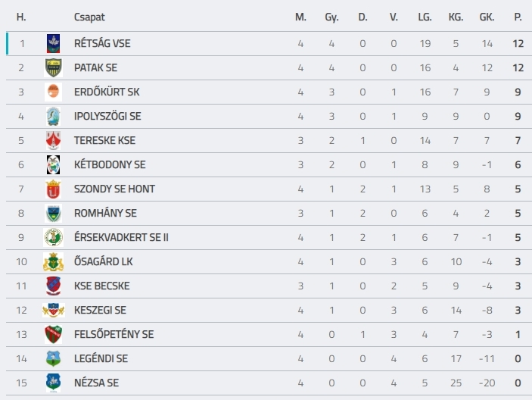Open the Ipolyszögi SE team link
This screenshot has height=400, width=532.
click(x=107, y=116)
